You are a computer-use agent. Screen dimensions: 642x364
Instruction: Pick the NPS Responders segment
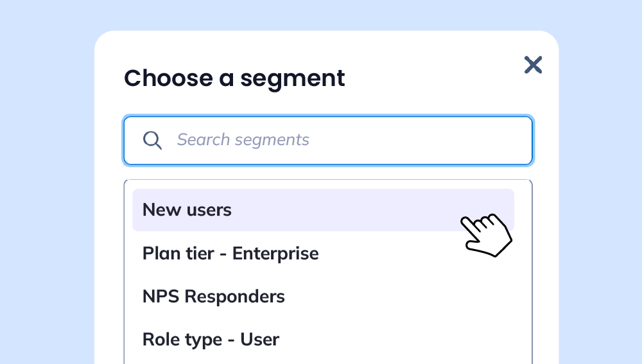click(323, 297)
